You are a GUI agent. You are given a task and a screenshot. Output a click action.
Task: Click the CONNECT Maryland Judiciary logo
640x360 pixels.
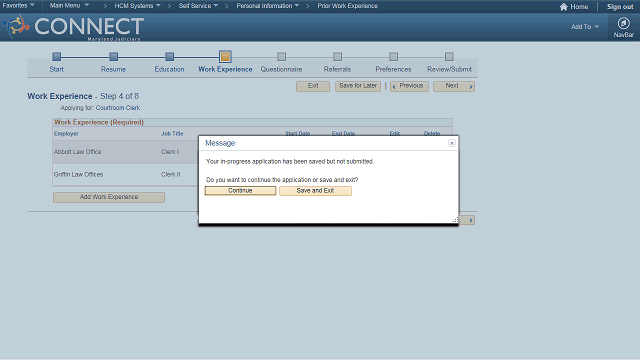pos(73,27)
